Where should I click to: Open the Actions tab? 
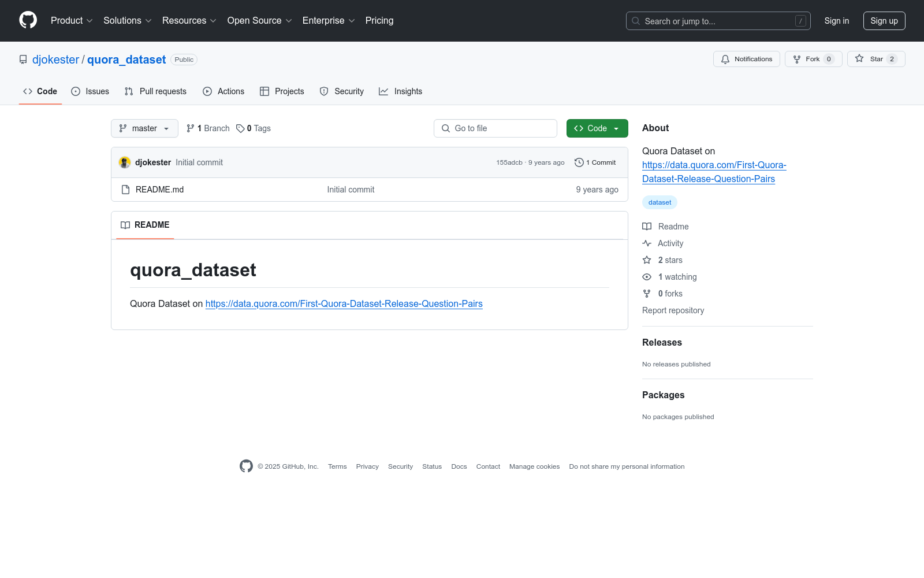(x=223, y=91)
